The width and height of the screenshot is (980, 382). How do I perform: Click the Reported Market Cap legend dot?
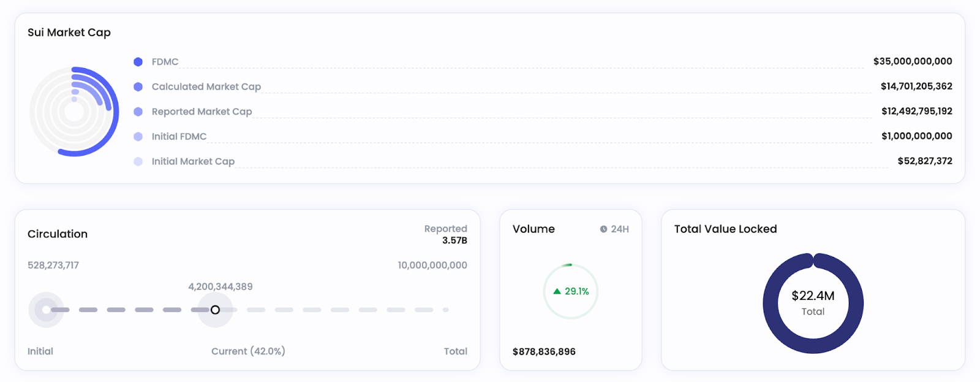click(x=138, y=112)
